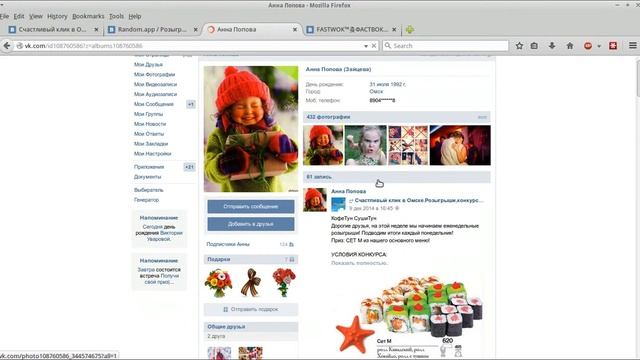The image size is (640, 360).
Task: Open the Edit menu
Action: point(19,16)
